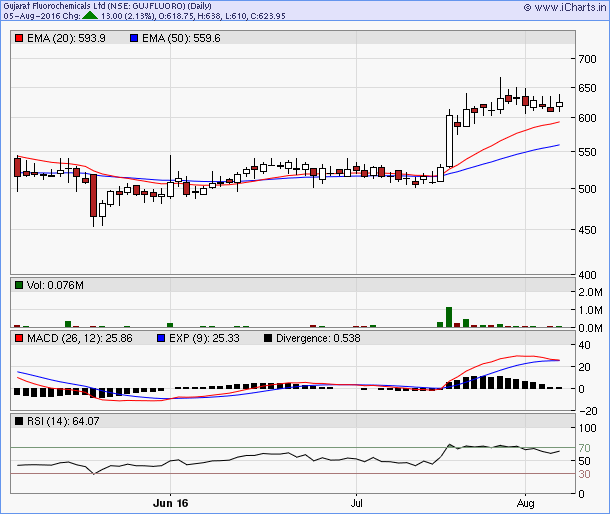The width and height of the screenshot is (610, 514).
Task: Click the EXP (9): 25.33 label
Action: [204, 338]
